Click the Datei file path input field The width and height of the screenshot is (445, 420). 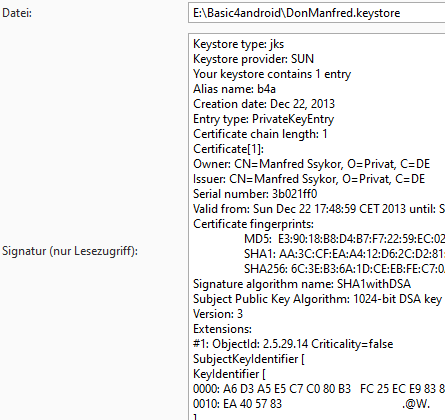coord(317,13)
